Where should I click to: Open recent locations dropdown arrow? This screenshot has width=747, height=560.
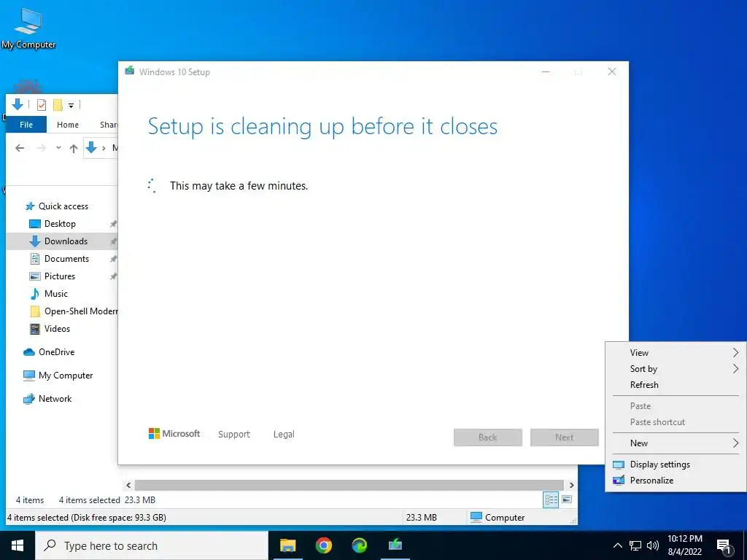58,147
